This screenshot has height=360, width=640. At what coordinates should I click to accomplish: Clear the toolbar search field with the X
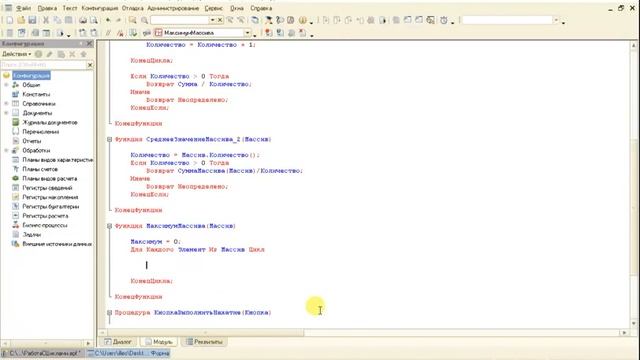coord(220,20)
